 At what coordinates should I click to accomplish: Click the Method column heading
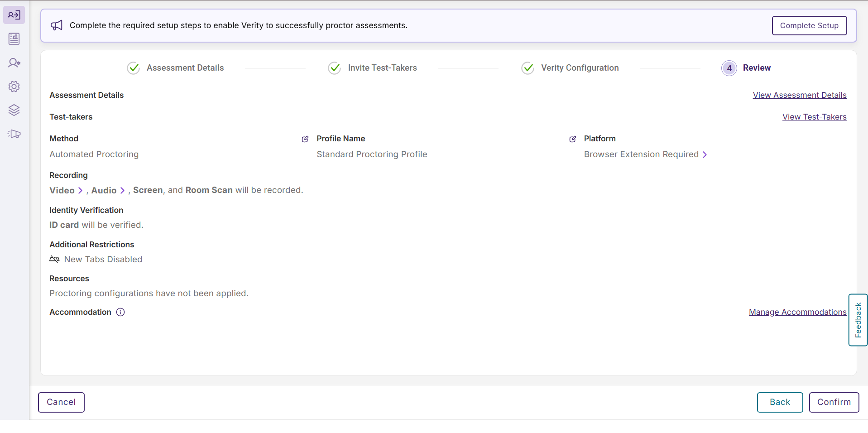64,139
